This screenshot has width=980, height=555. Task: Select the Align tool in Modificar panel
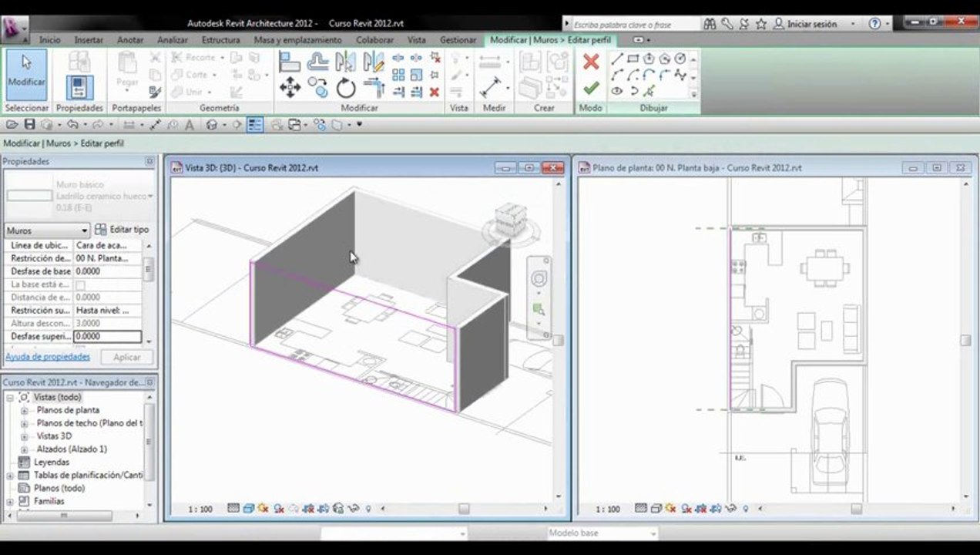click(290, 62)
